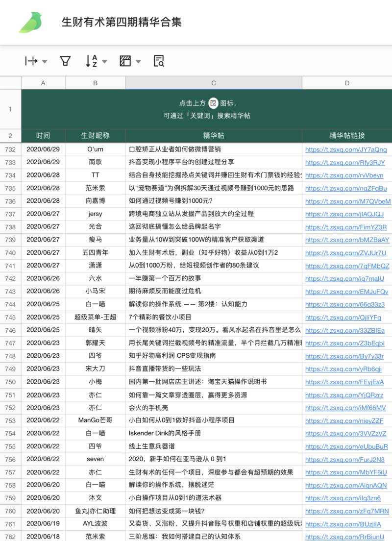This screenshot has width=392, height=541.
Task: Open the cell style dropdown arrow
Action: click(137, 61)
